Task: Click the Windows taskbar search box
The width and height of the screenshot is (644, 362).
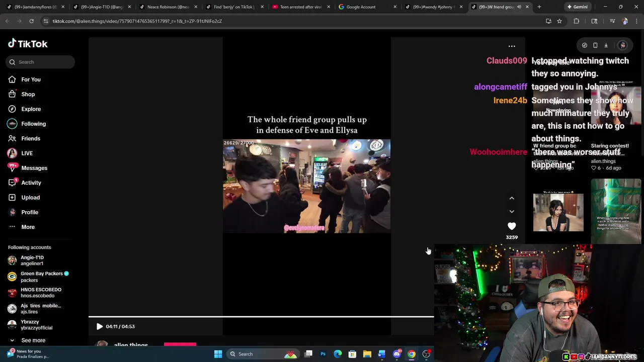Action: tap(263, 354)
